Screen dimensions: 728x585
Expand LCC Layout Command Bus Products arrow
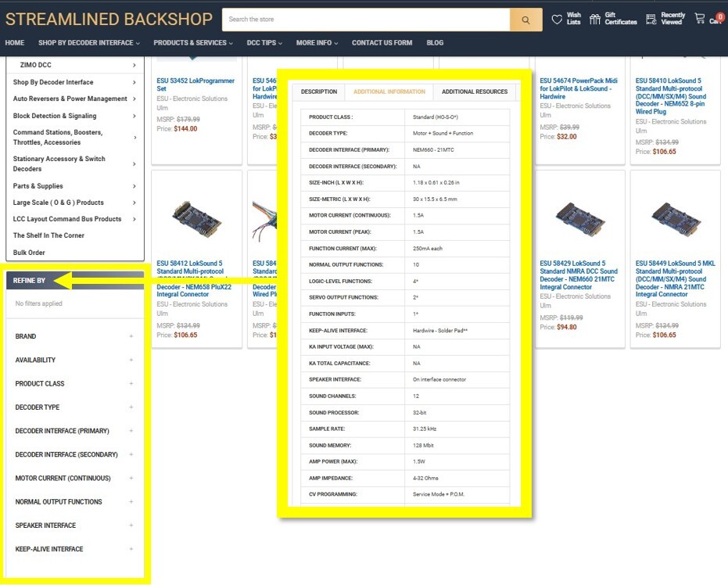point(134,219)
